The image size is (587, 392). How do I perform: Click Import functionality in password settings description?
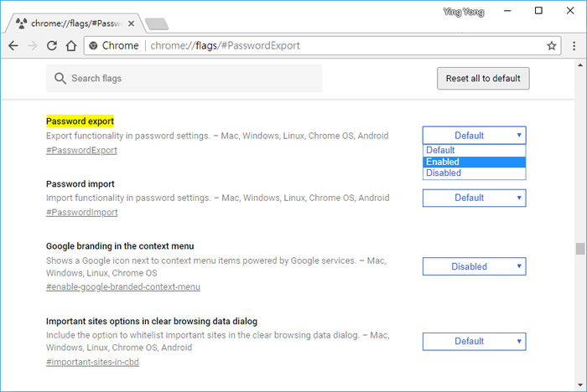[x=217, y=198]
